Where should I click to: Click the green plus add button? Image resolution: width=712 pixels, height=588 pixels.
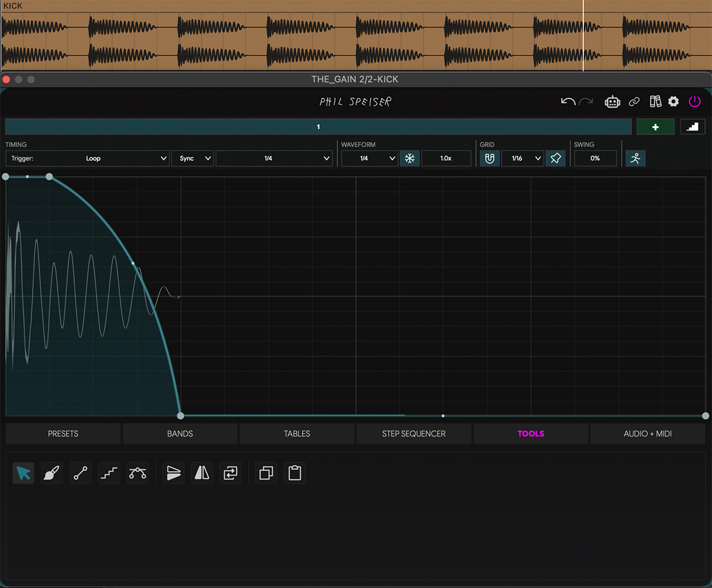tap(655, 127)
